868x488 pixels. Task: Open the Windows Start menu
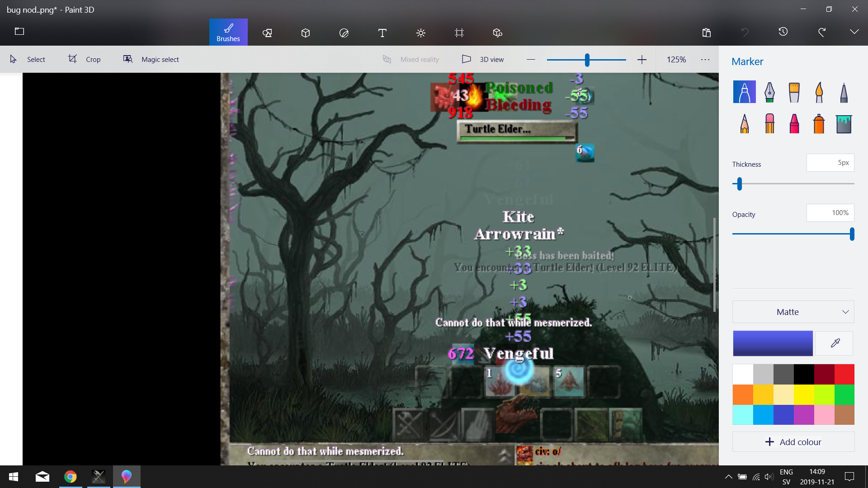click(x=14, y=477)
